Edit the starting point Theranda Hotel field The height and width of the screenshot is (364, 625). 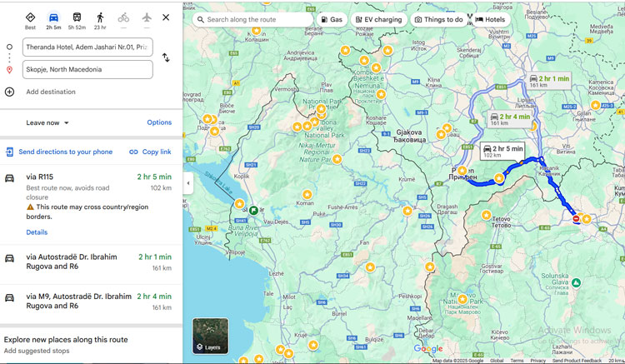[87, 47]
